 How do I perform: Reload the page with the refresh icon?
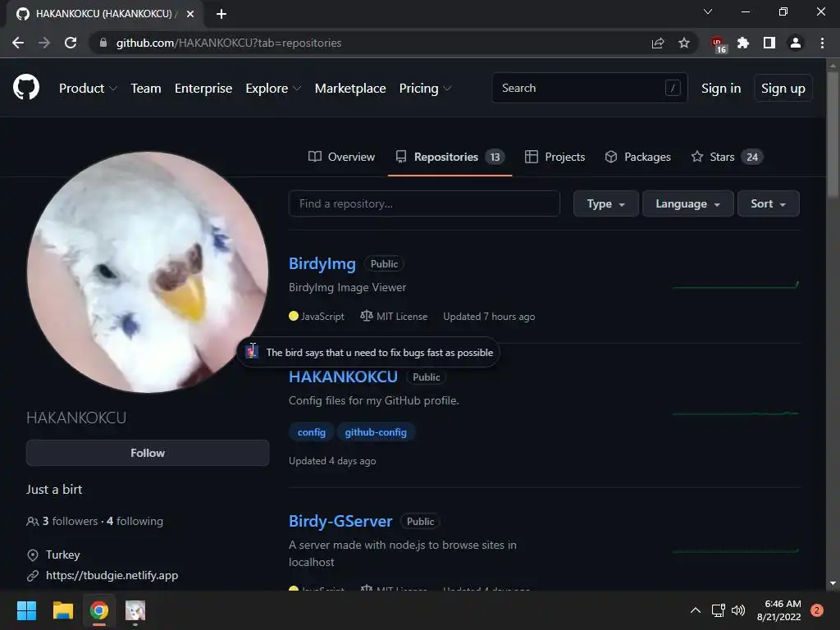coord(71,43)
